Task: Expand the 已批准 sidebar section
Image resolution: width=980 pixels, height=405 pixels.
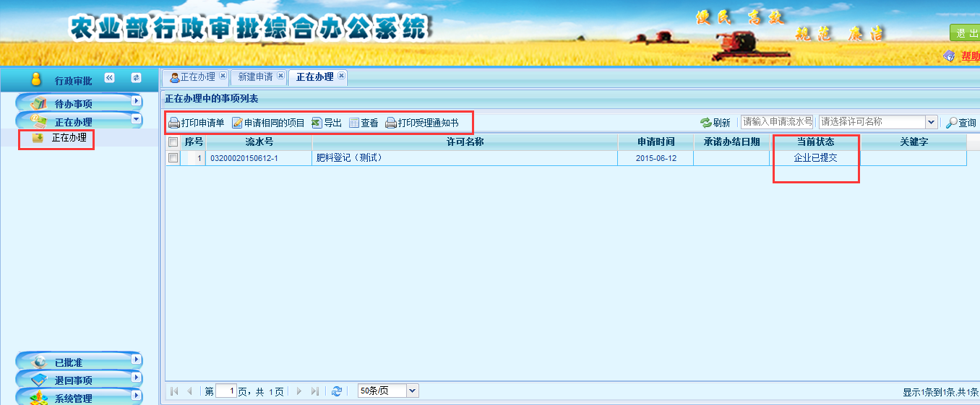Action: coord(137,359)
